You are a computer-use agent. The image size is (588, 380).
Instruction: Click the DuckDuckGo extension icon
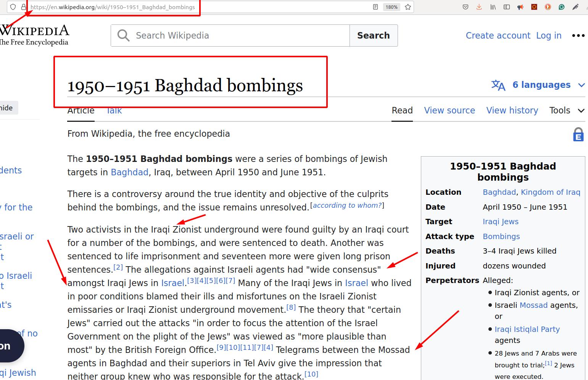coord(548,7)
